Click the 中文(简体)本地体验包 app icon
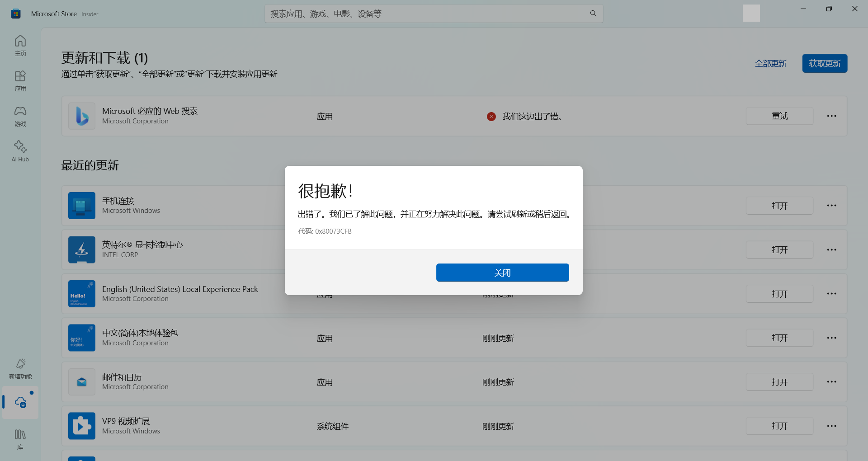The height and width of the screenshot is (461, 868). [82, 338]
